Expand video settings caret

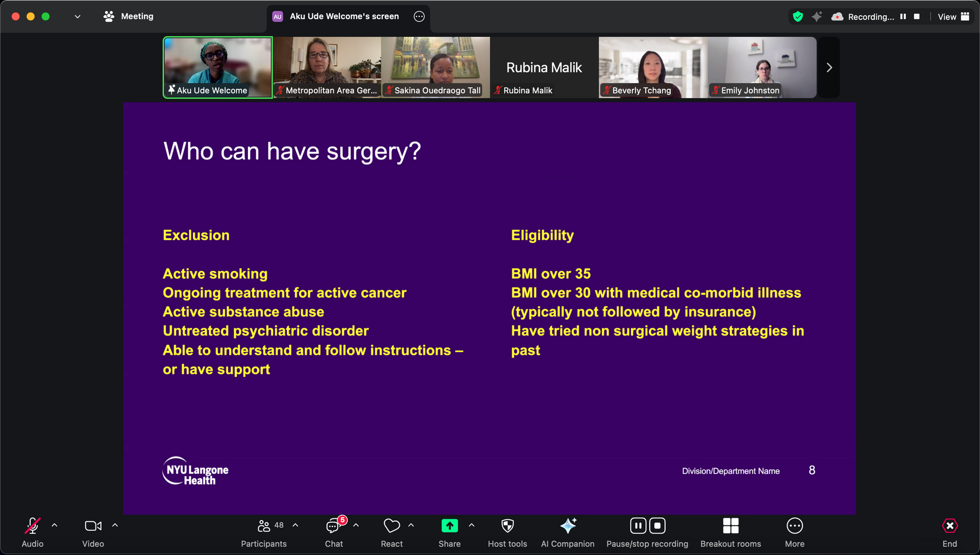pos(115,525)
